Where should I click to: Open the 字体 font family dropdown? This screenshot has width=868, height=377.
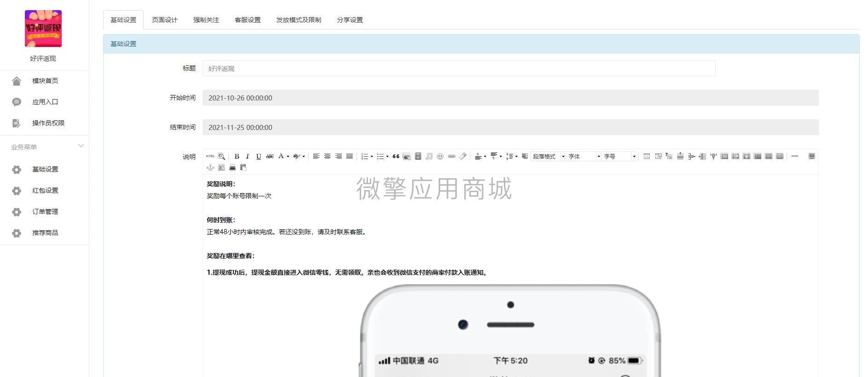[x=583, y=156]
